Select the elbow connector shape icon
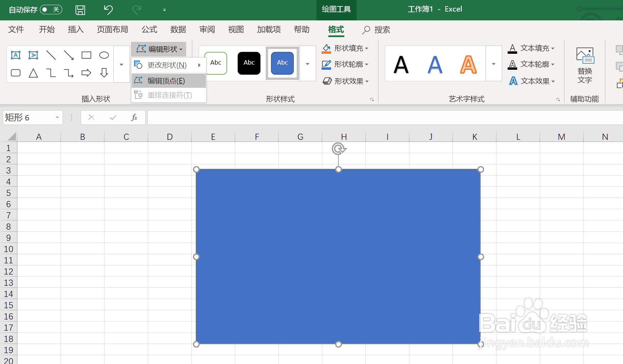This screenshot has height=364, width=623. 51,73
